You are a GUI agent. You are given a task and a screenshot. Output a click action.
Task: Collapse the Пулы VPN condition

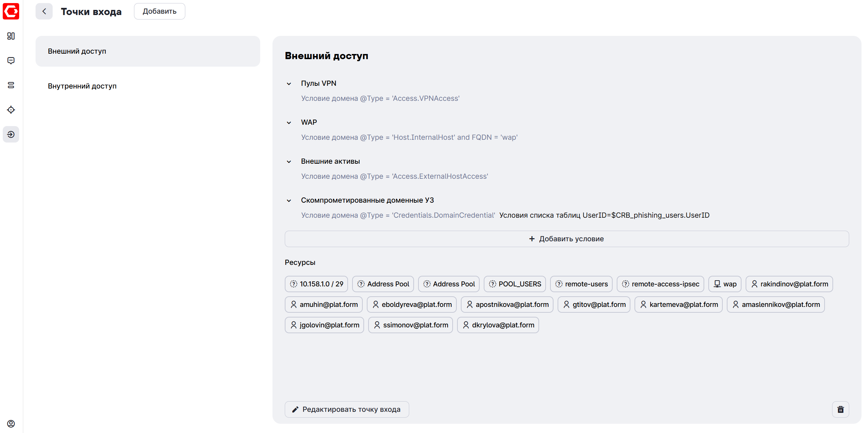(x=289, y=84)
